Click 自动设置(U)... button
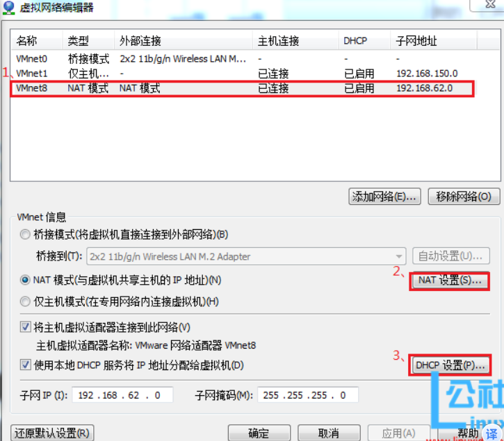Screen dimensions: 504x441 coord(451,256)
